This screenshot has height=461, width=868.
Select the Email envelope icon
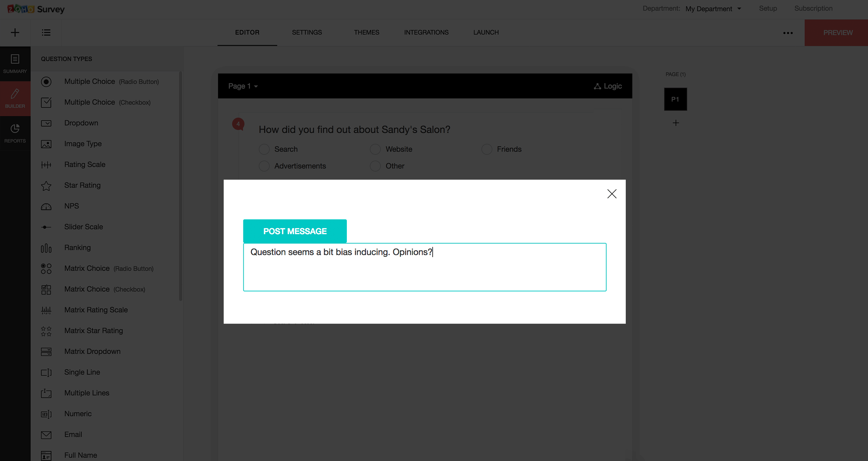pyautogui.click(x=46, y=435)
